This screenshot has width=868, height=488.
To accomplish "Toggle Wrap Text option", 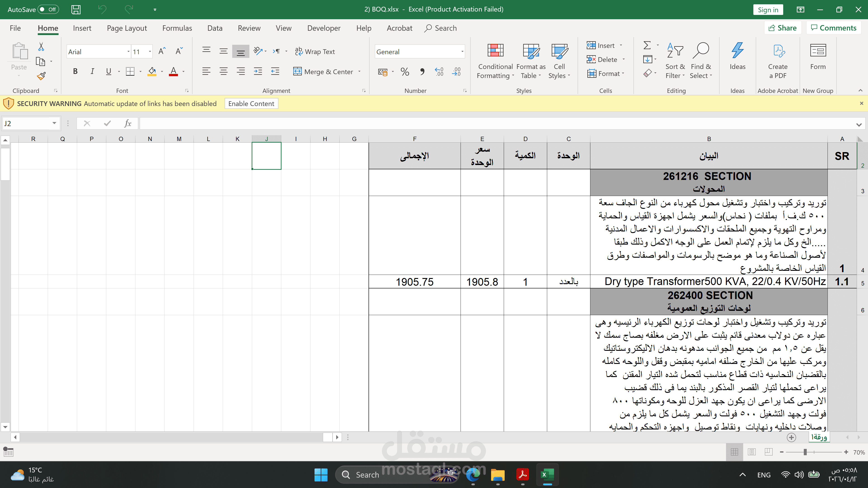I will point(315,52).
